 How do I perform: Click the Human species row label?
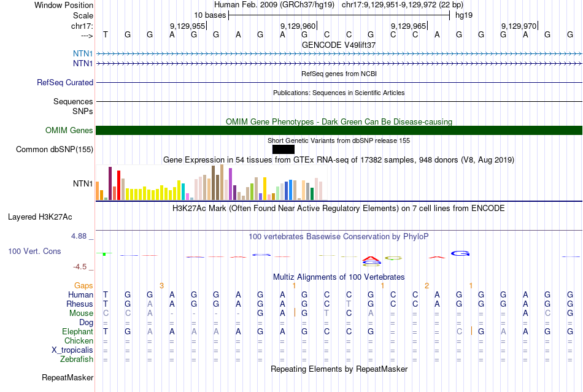80,294
